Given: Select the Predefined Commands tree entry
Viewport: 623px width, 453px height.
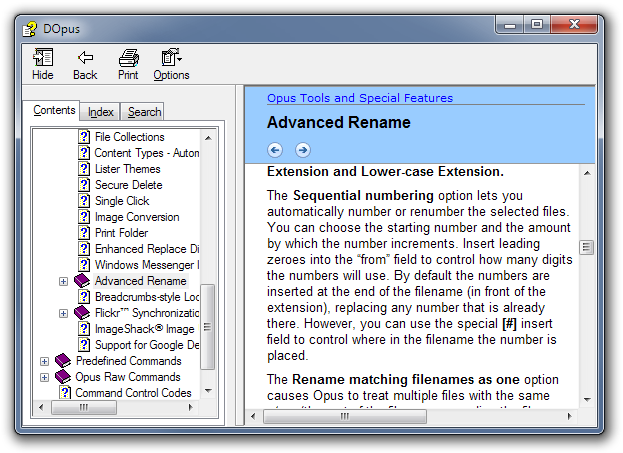Looking at the screenshot, I should (129, 361).
